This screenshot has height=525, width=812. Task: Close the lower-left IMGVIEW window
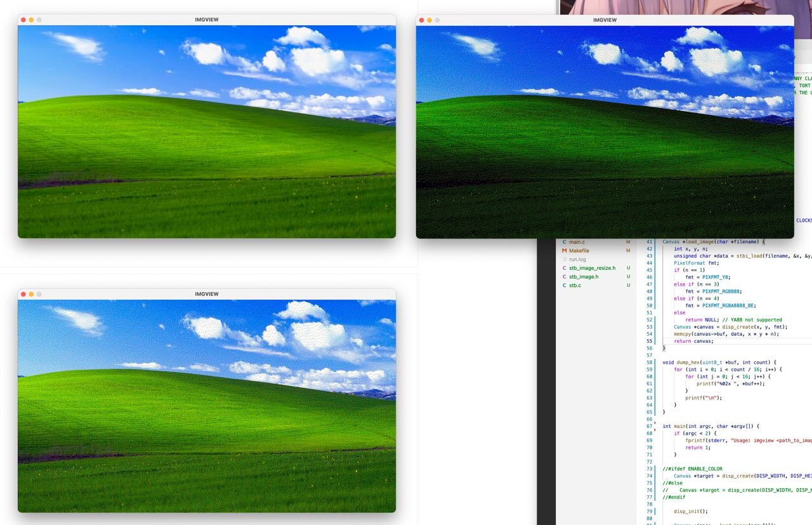tap(23, 294)
